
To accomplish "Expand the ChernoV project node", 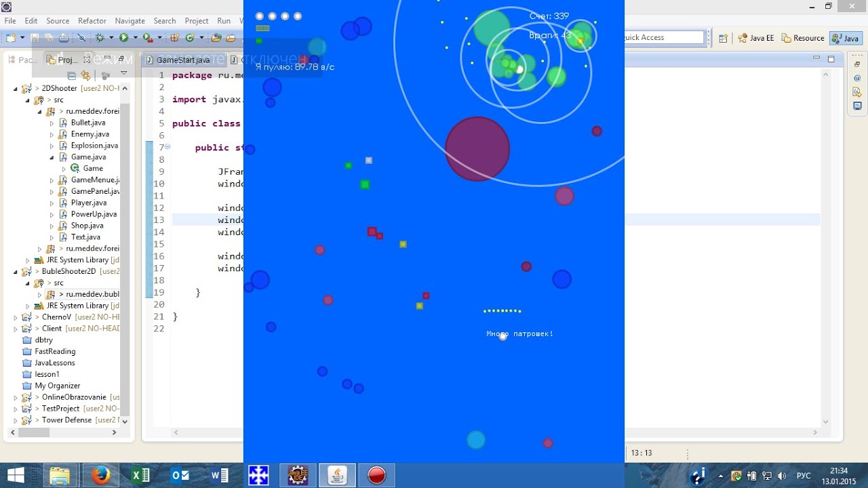I will (16, 317).
